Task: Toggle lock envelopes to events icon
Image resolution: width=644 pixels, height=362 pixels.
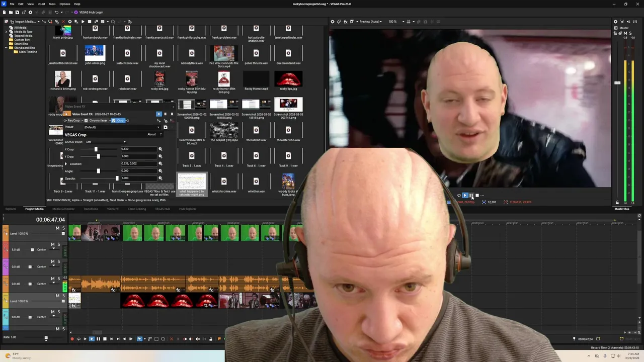Action: (211, 339)
